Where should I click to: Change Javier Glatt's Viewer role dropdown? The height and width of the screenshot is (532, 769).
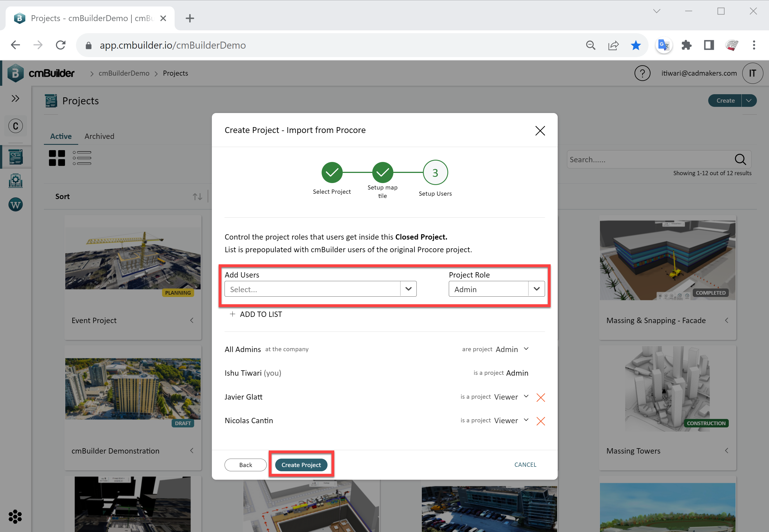pyautogui.click(x=512, y=397)
